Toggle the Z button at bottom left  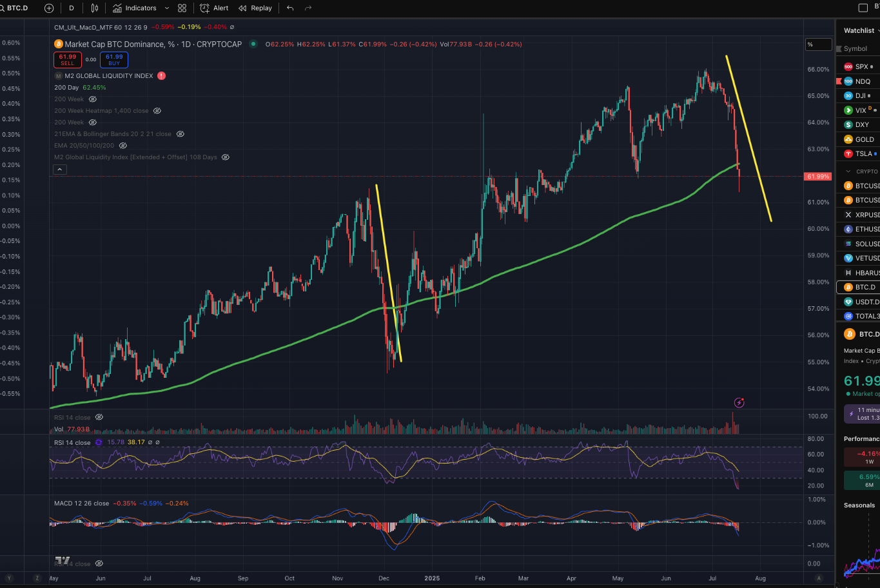[x=37, y=578]
